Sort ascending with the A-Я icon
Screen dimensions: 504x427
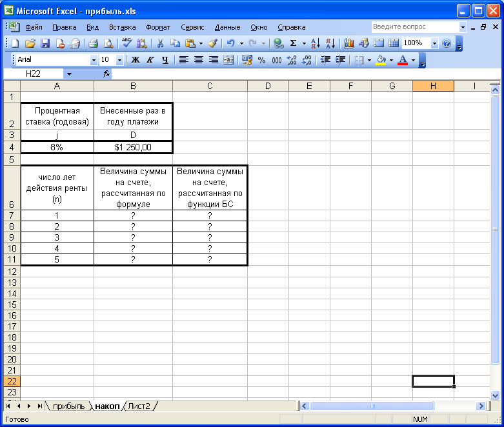pos(316,43)
